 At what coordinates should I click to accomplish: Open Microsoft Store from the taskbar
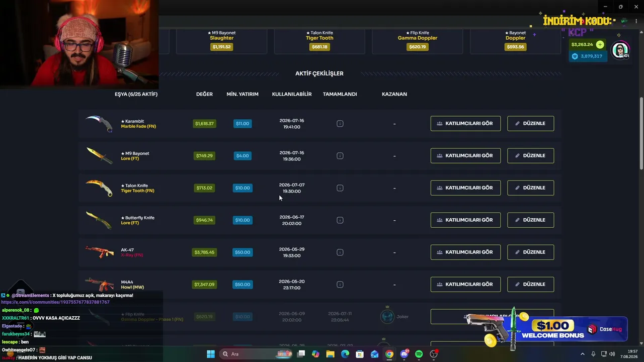[360, 354]
